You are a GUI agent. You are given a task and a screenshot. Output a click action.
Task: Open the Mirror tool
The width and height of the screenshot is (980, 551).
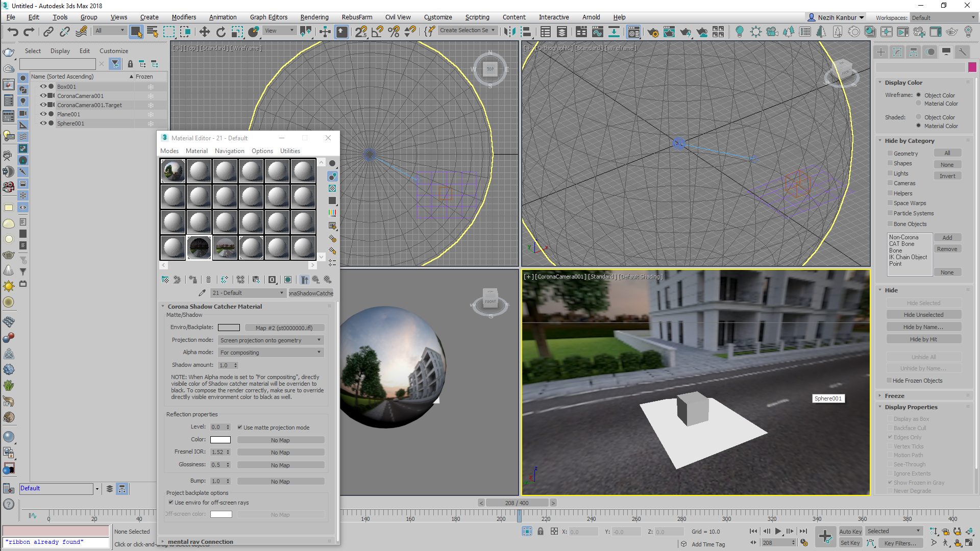coord(509,32)
